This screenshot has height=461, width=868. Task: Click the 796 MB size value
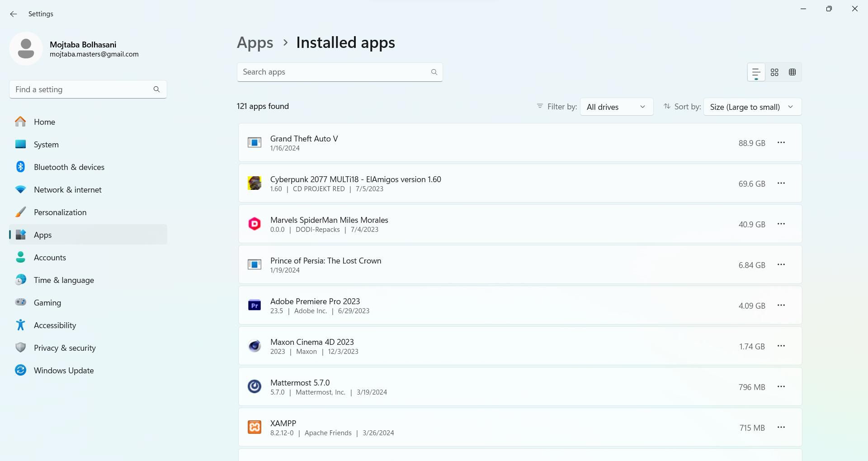(752, 387)
